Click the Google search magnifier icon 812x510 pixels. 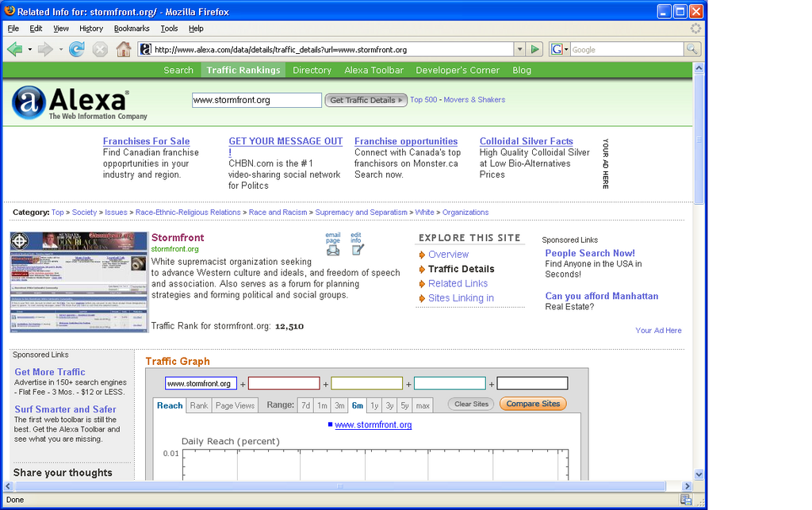691,49
